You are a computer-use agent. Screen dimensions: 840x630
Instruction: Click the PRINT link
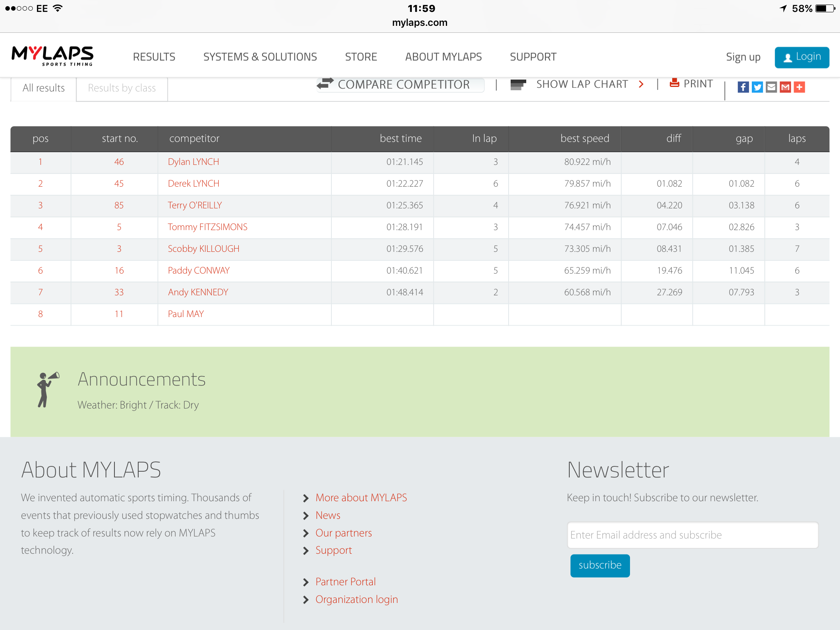pos(698,84)
